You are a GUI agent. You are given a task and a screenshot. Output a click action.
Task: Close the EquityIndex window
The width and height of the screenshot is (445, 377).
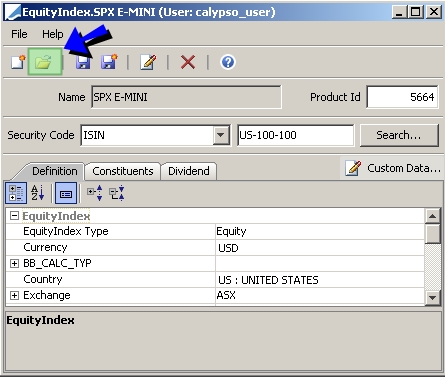(433, 12)
